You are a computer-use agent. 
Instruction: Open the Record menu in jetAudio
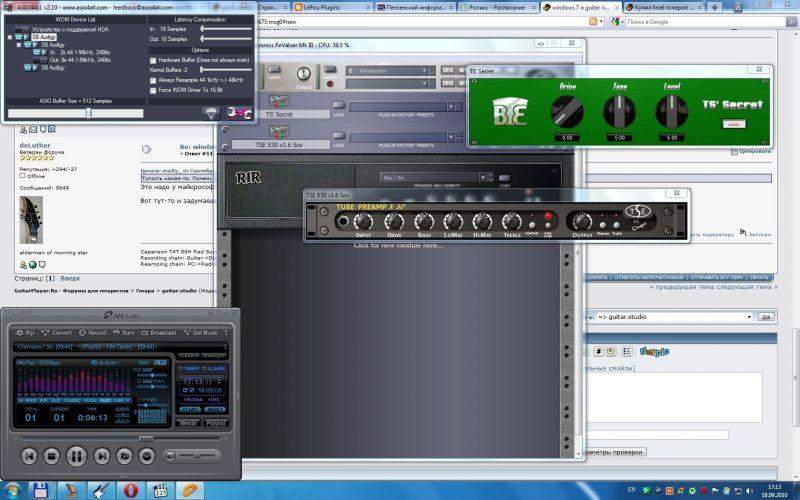92,332
